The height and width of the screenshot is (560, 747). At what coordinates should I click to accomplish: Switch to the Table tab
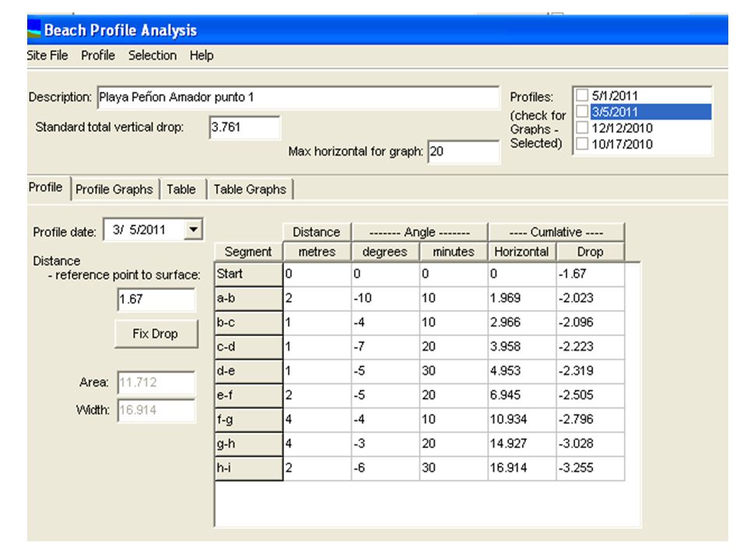[x=181, y=189]
